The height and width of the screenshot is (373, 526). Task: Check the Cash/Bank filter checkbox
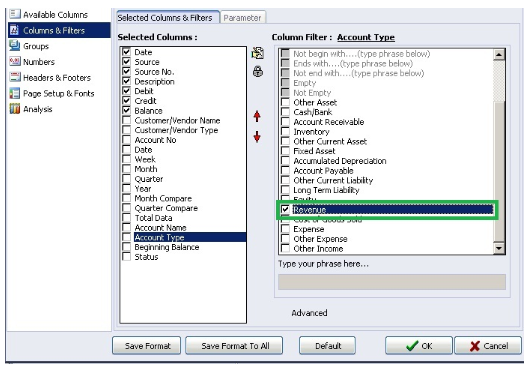(x=285, y=112)
